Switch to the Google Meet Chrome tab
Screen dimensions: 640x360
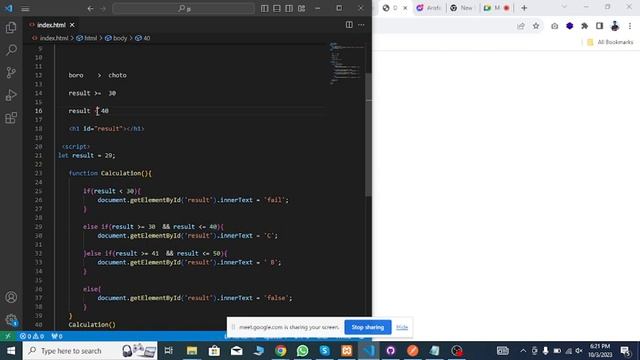tap(496, 8)
